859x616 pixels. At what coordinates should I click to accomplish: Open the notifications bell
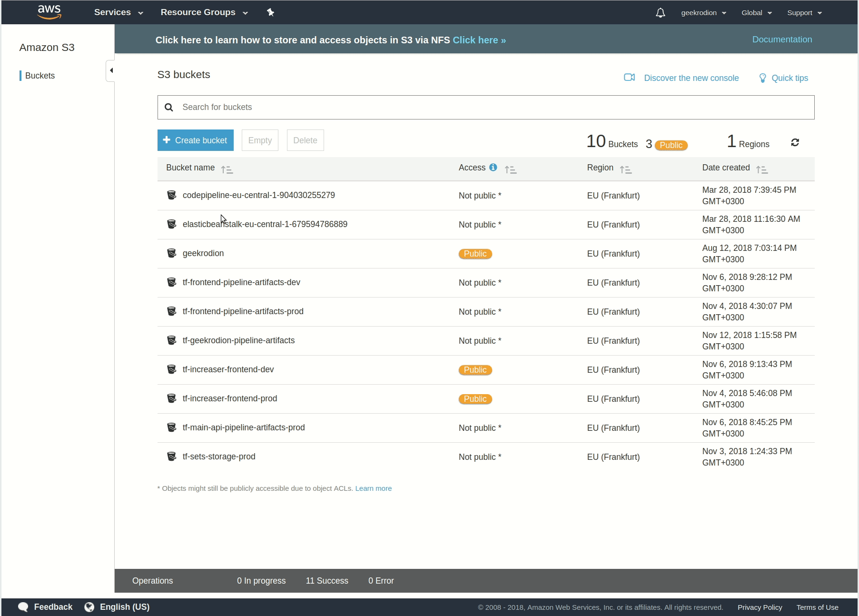coord(660,13)
